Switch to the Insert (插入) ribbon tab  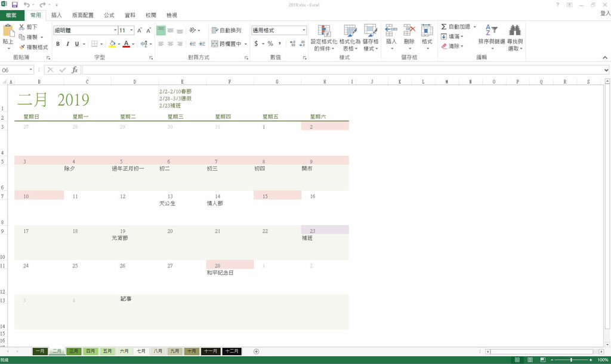(x=57, y=15)
